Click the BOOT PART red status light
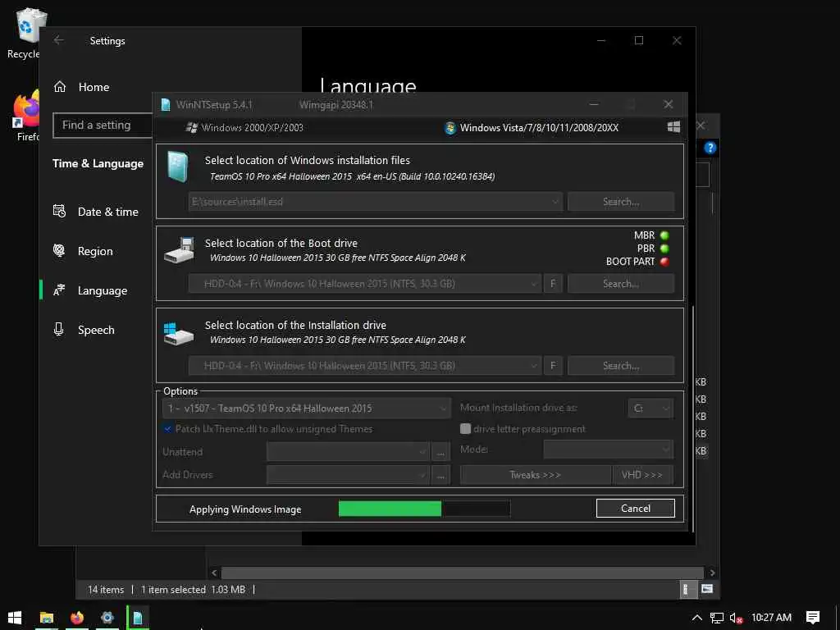 point(664,262)
